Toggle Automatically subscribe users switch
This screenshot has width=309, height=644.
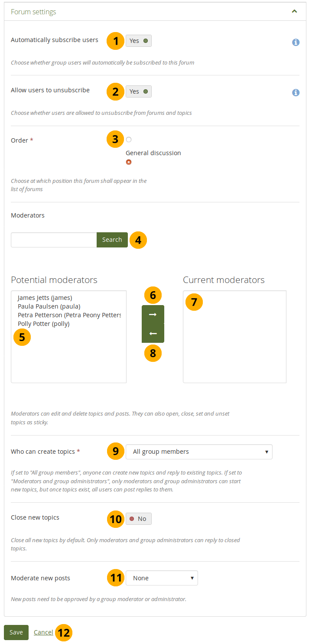pyautogui.click(x=139, y=41)
